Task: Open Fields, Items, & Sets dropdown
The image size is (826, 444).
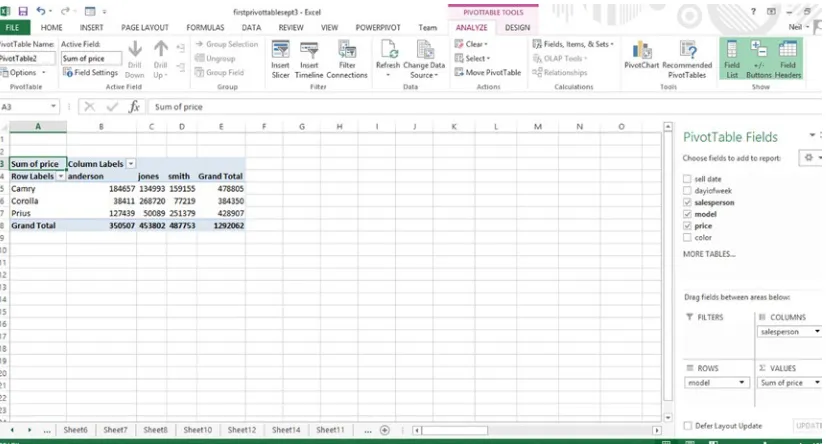Action: 573,44
